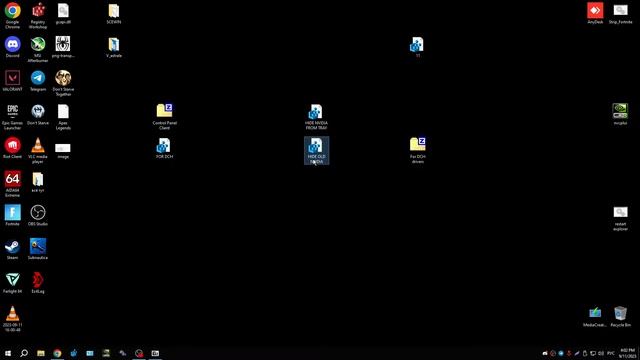This screenshot has width=640, height=360.
Task: Open OBS Studio shortcut
Action: [x=38, y=215]
